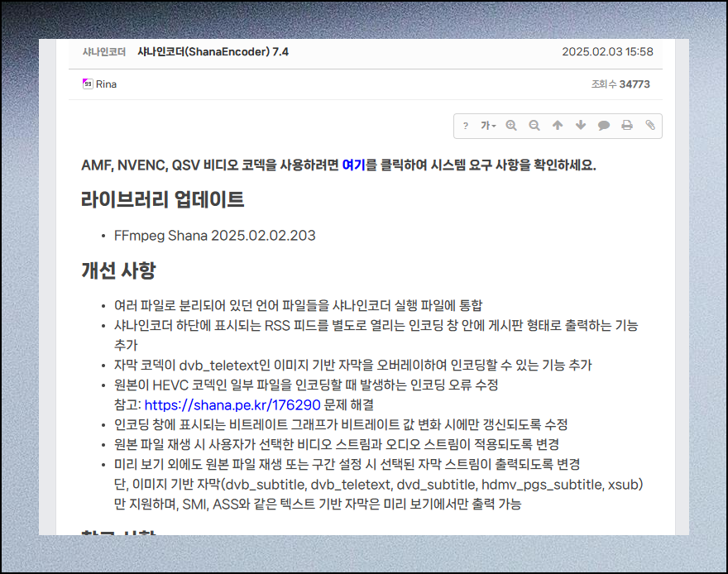Image resolution: width=728 pixels, height=574 pixels.
Task: Click the 원본 파일 재생 시 bullet line
Action: point(336,445)
